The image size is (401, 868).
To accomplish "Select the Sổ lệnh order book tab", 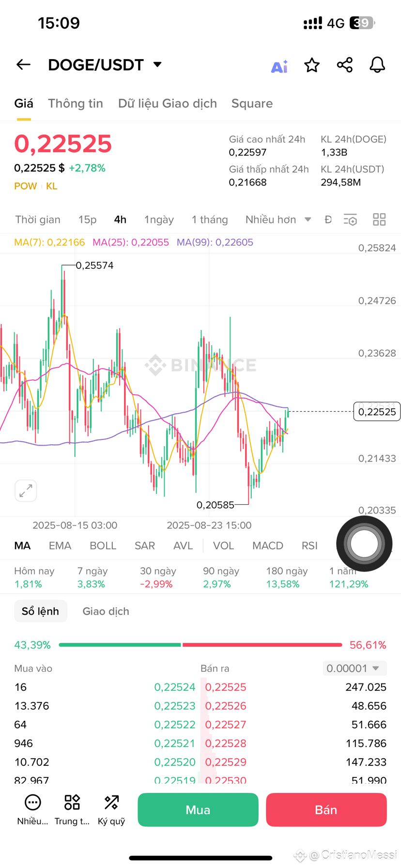I will [40, 611].
